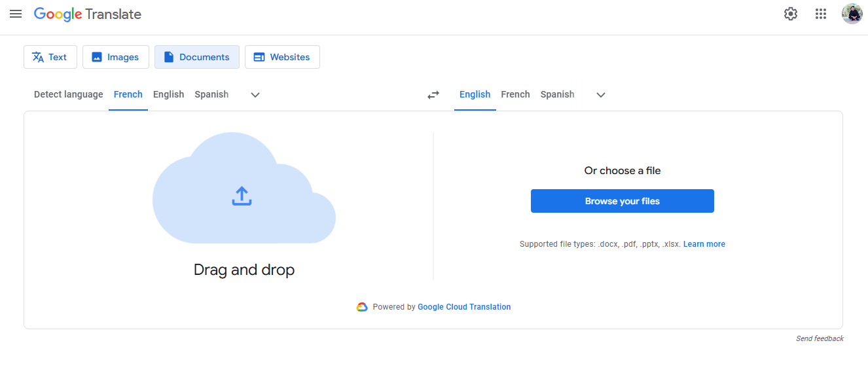868x379 pixels.
Task: Swap source and target languages
Action: click(433, 94)
